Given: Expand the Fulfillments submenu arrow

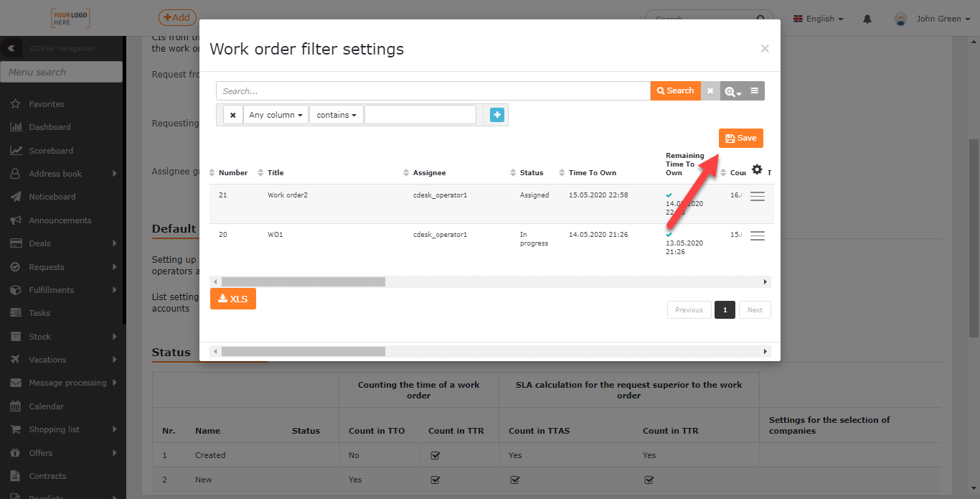Looking at the screenshot, I should click(x=115, y=290).
